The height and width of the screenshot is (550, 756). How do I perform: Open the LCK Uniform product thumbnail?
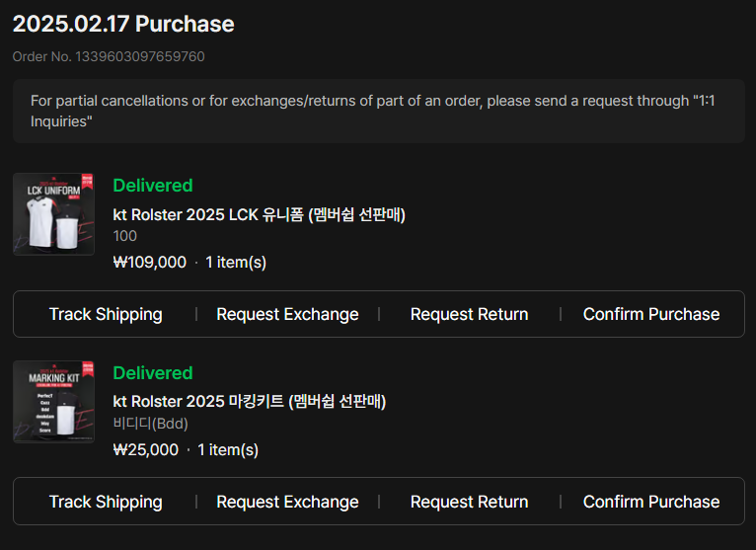click(x=53, y=214)
